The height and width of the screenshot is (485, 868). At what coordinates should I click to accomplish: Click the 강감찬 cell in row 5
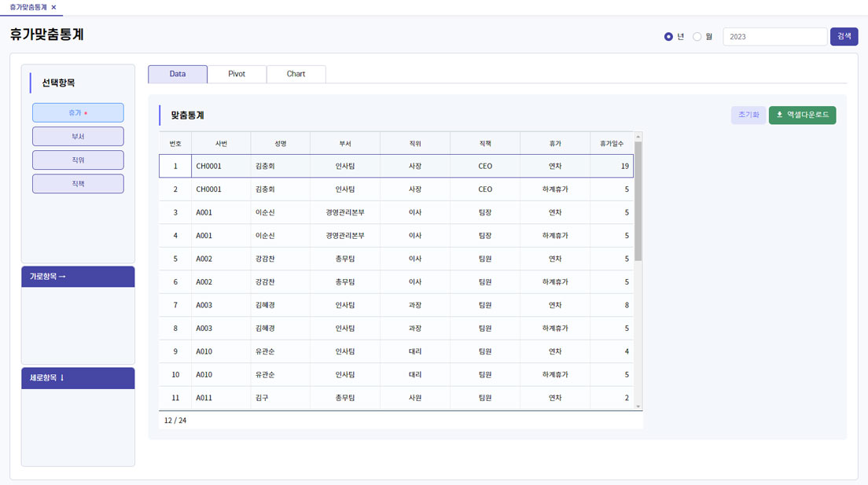281,259
